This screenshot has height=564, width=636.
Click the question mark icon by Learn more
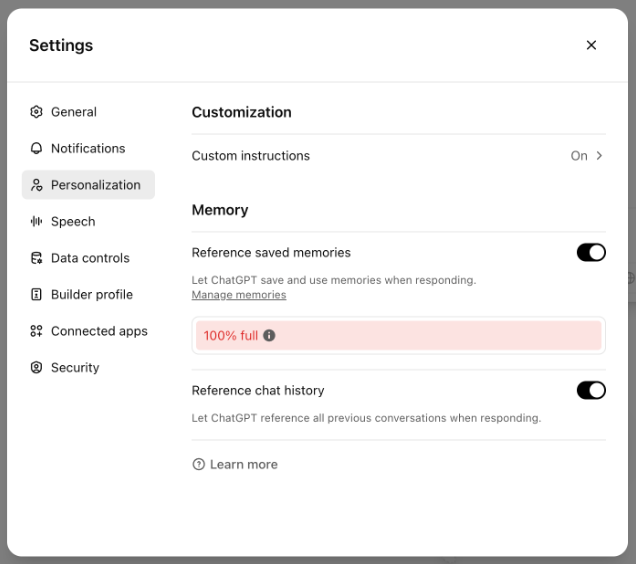click(198, 464)
